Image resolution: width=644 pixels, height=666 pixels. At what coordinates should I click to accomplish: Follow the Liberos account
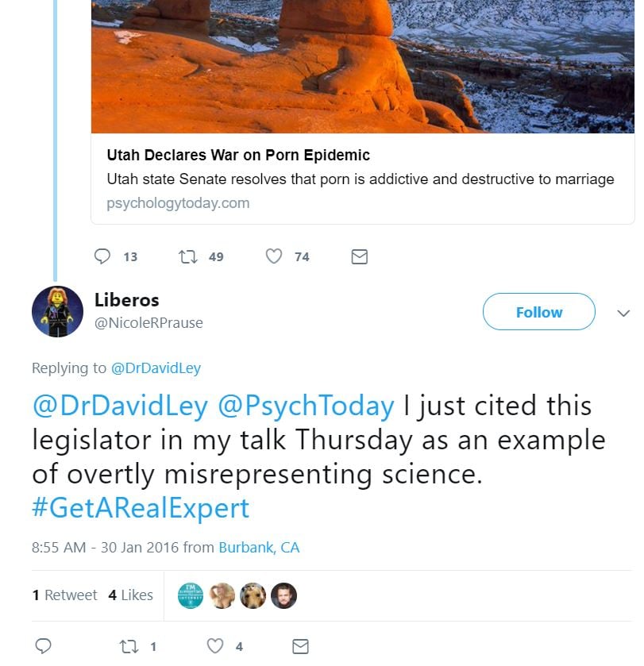(x=538, y=312)
